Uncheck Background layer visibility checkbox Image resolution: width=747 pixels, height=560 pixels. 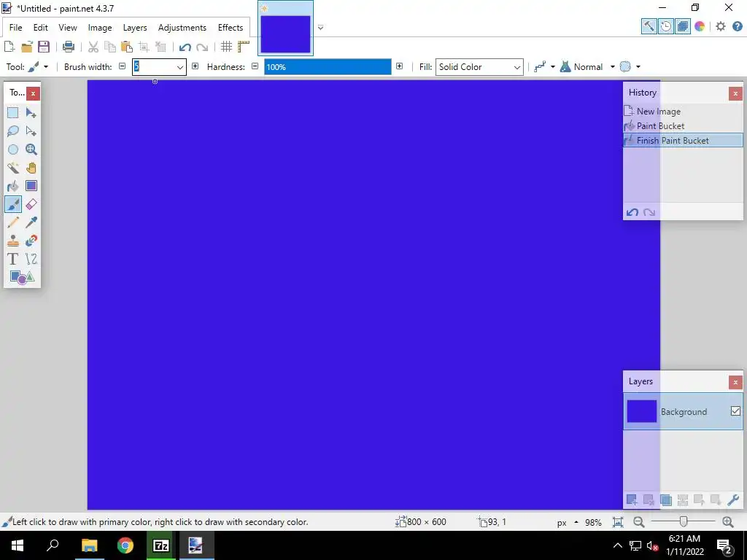(x=735, y=411)
